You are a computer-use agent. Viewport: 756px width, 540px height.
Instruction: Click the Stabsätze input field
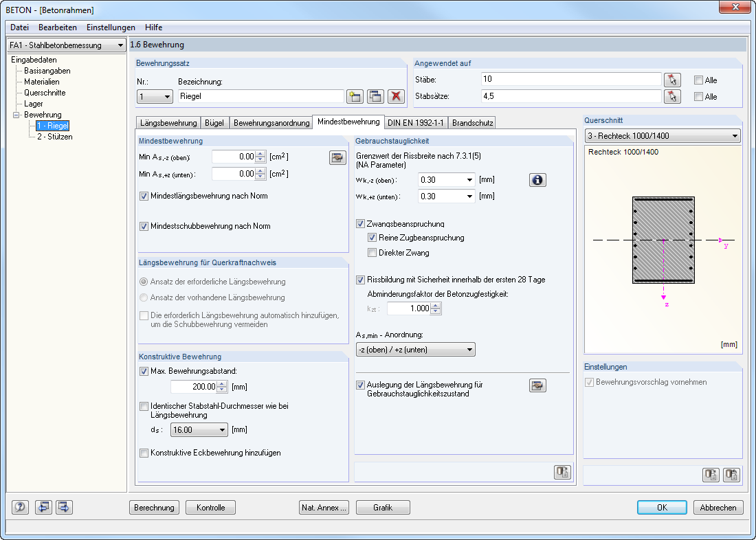point(571,96)
